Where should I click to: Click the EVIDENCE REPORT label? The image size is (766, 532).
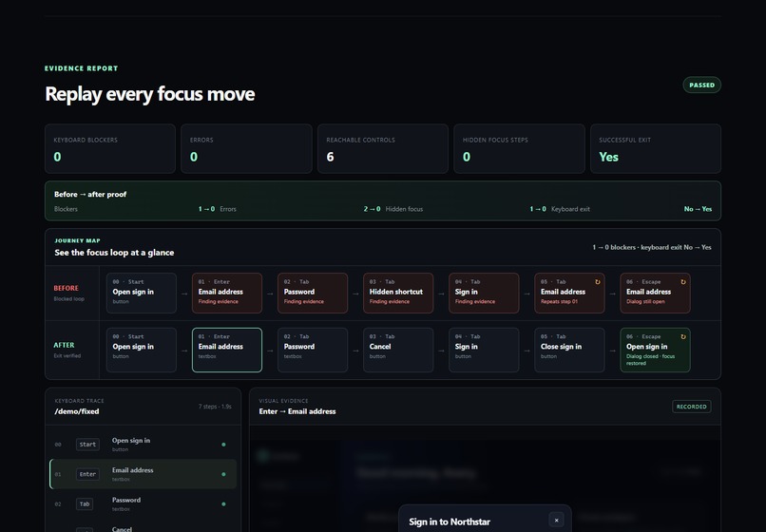click(x=82, y=68)
